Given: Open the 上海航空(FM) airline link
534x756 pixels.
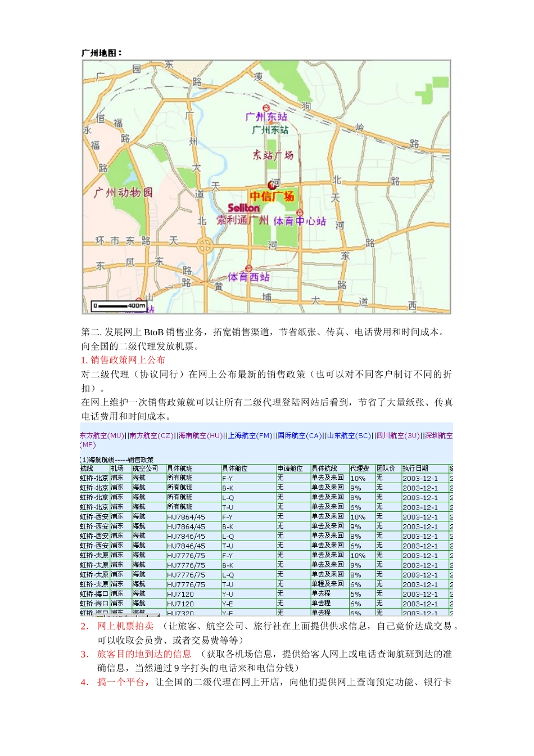Looking at the screenshot, I should pyautogui.click(x=250, y=435).
